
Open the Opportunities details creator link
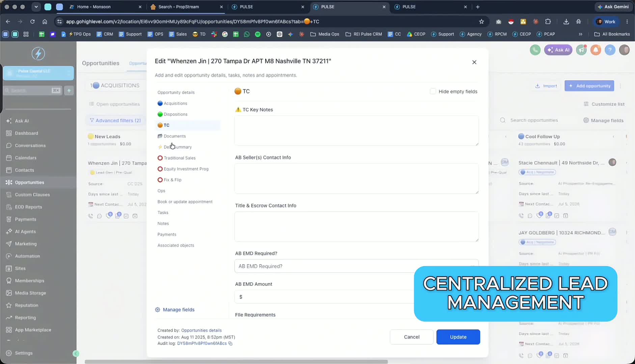point(201,330)
